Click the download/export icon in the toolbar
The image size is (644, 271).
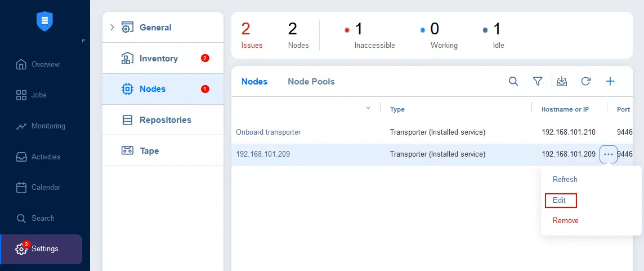[561, 82]
